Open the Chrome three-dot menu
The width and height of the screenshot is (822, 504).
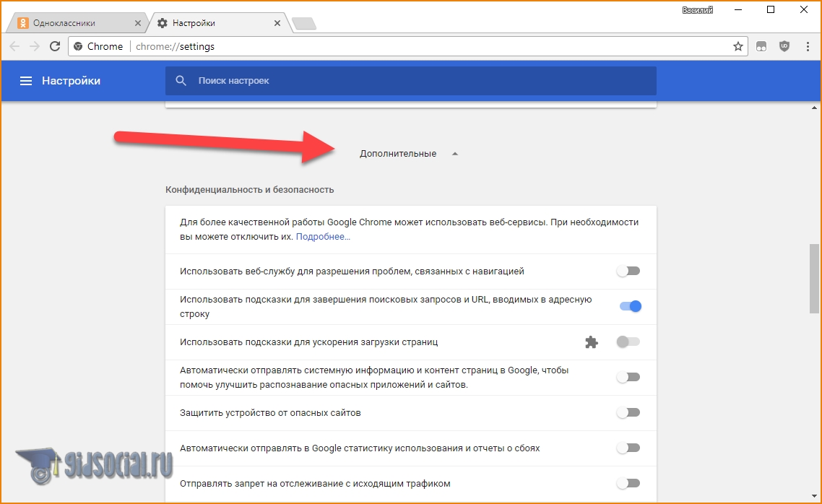pos(808,46)
